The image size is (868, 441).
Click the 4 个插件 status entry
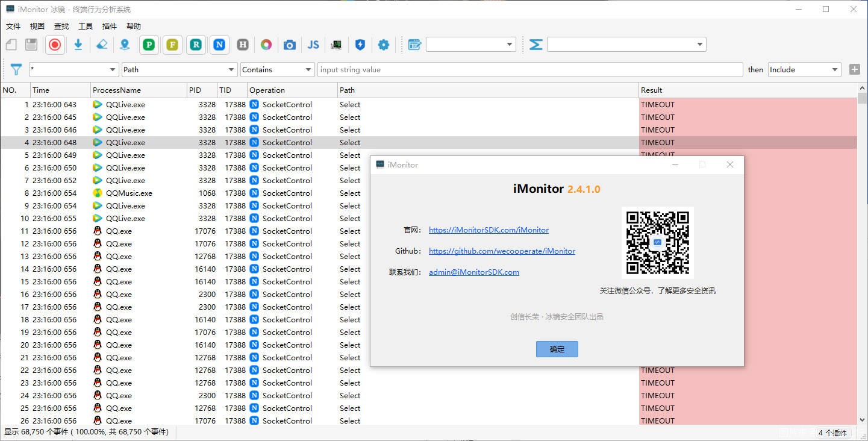832,433
